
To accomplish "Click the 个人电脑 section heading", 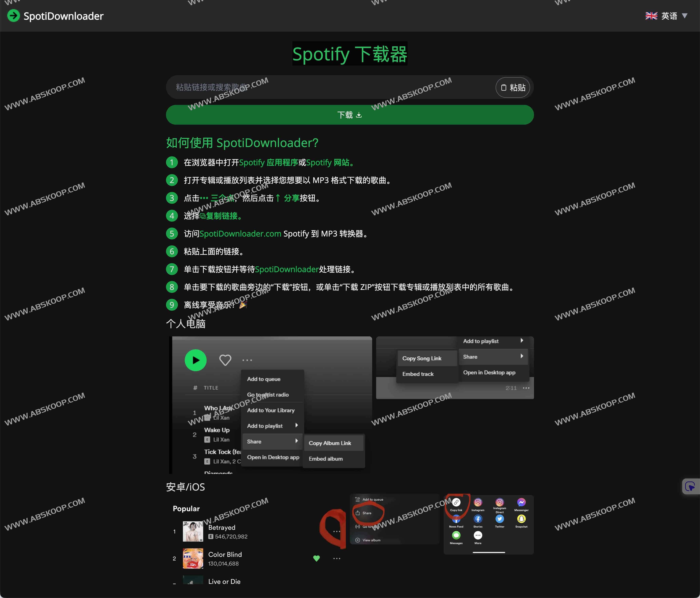I will (186, 324).
